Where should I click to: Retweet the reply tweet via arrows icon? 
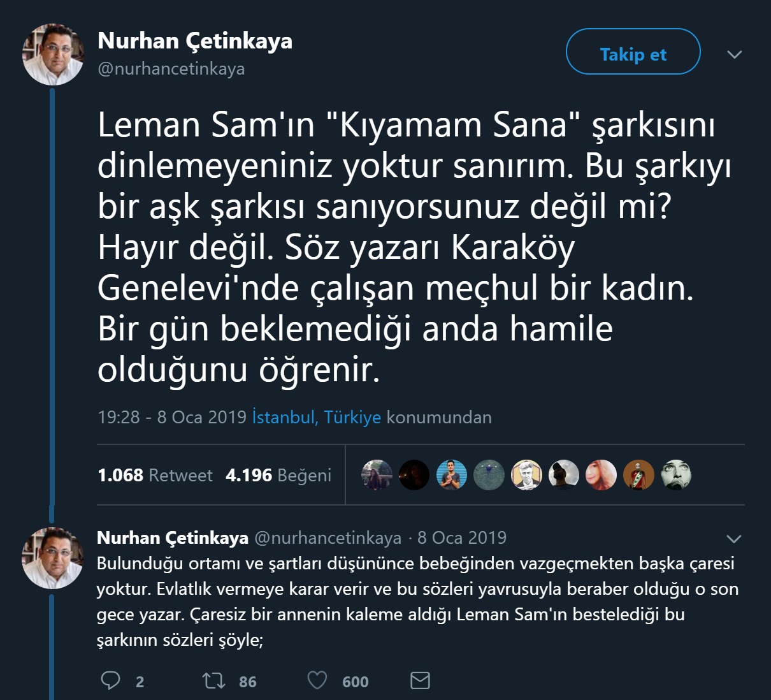coord(213,680)
